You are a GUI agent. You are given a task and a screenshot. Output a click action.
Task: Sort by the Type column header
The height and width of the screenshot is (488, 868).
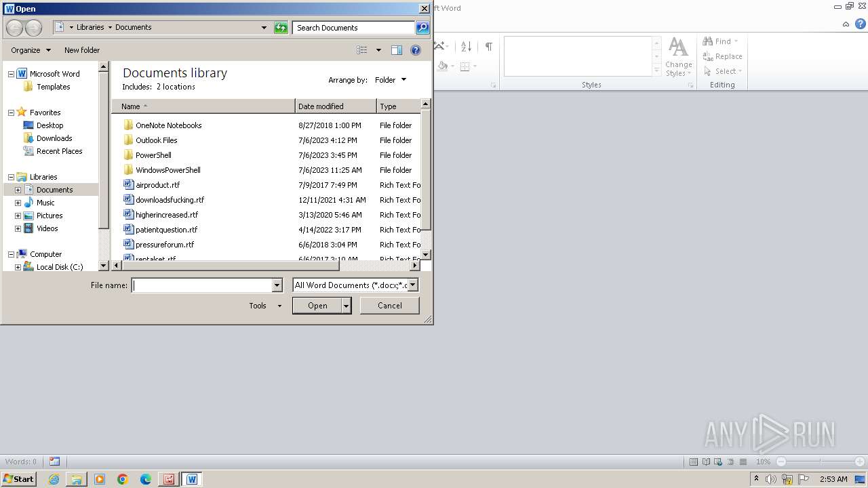pyautogui.click(x=399, y=106)
